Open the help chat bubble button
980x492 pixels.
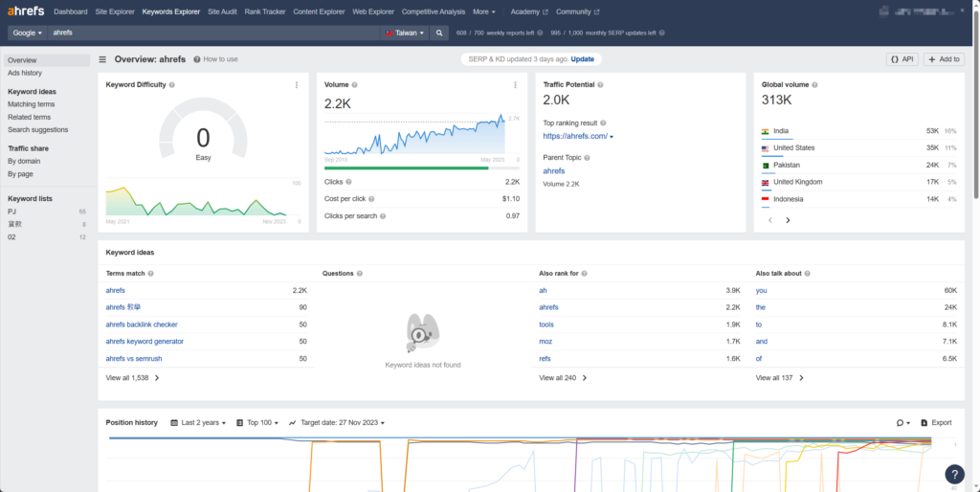pos(954,473)
